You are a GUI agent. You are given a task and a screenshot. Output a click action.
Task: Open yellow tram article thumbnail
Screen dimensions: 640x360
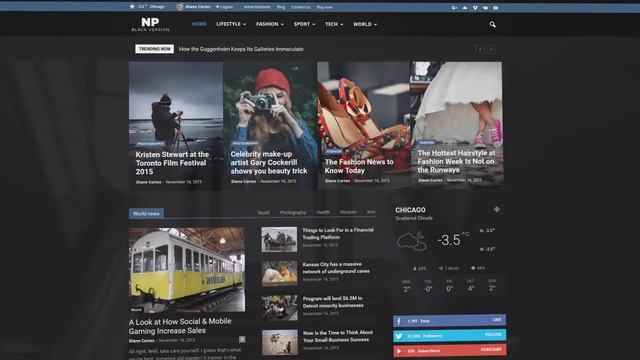tap(187, 270)
